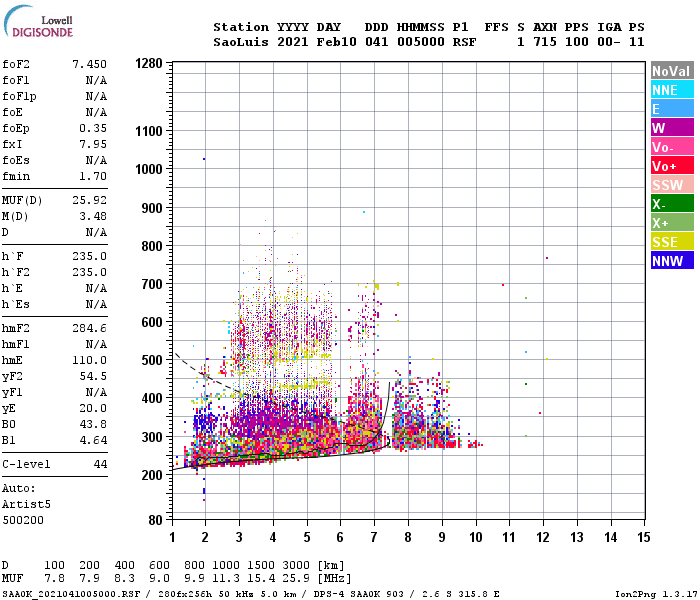Click the h`F value 235.0
Screen dimensions: 700x600
[89, 257]
